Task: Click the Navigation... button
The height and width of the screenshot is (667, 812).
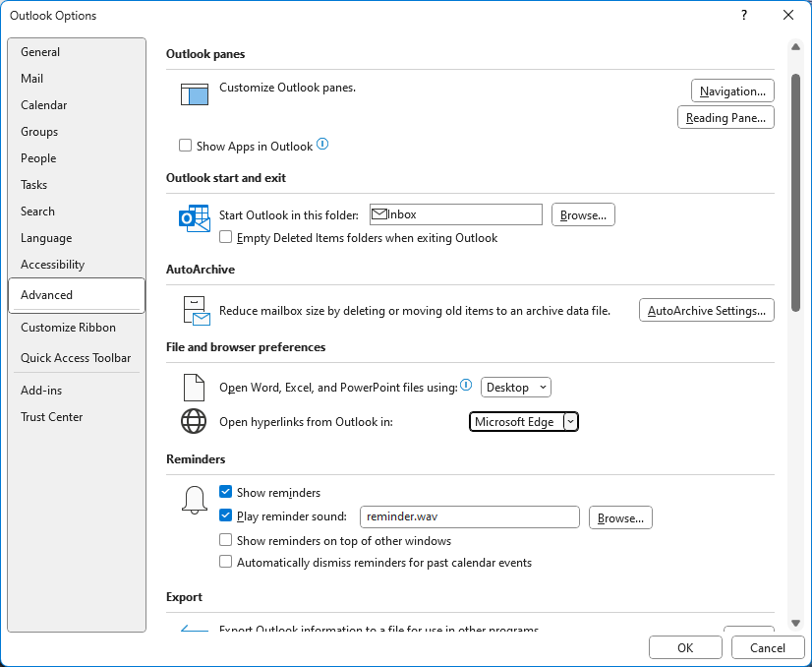Action: click(732, 91)
